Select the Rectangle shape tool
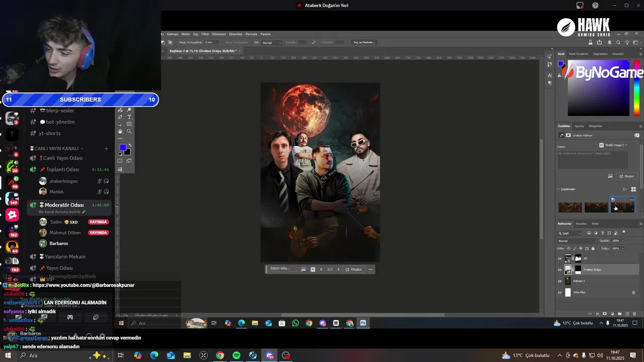Viewport: 644px width, 362px height. 129,124
